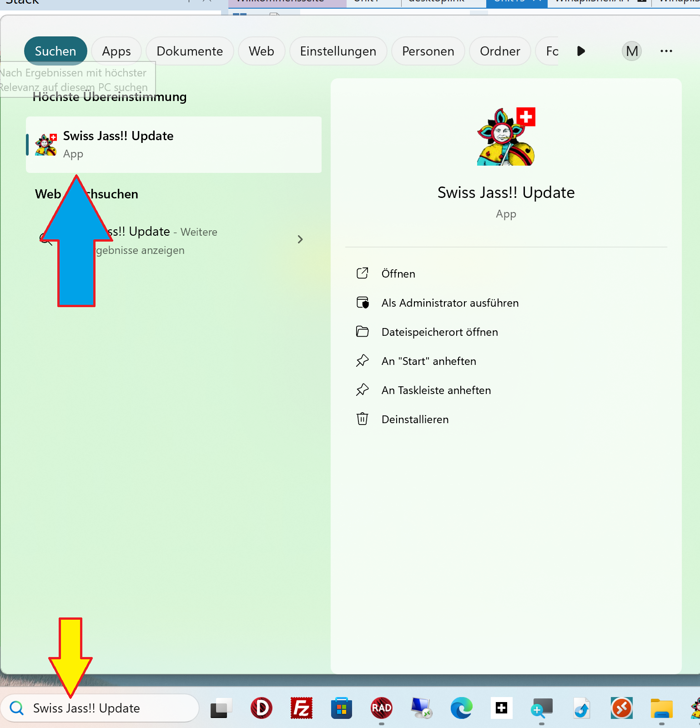Click the Swiss Jass!! Update title in preview

coord(506,192)
